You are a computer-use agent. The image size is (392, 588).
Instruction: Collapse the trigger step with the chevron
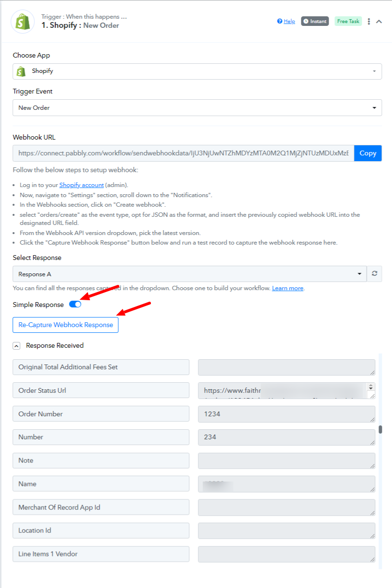point(379,21)
